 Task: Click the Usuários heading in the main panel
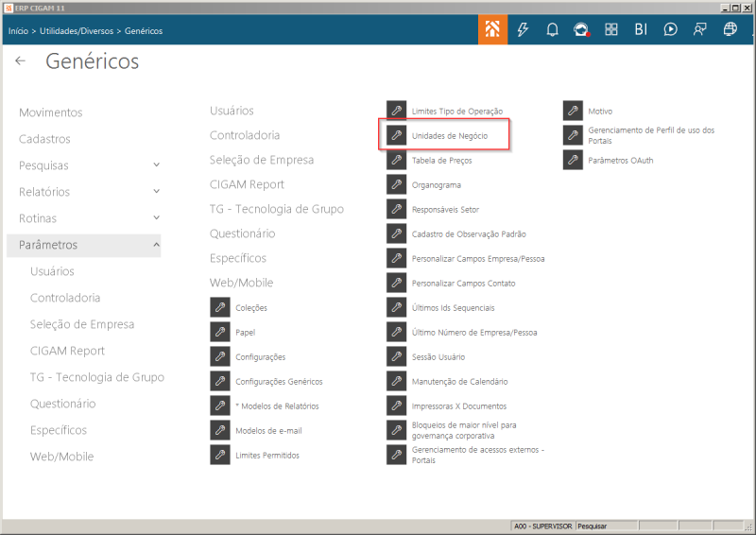pyautogui.click(x=232, y=111)
